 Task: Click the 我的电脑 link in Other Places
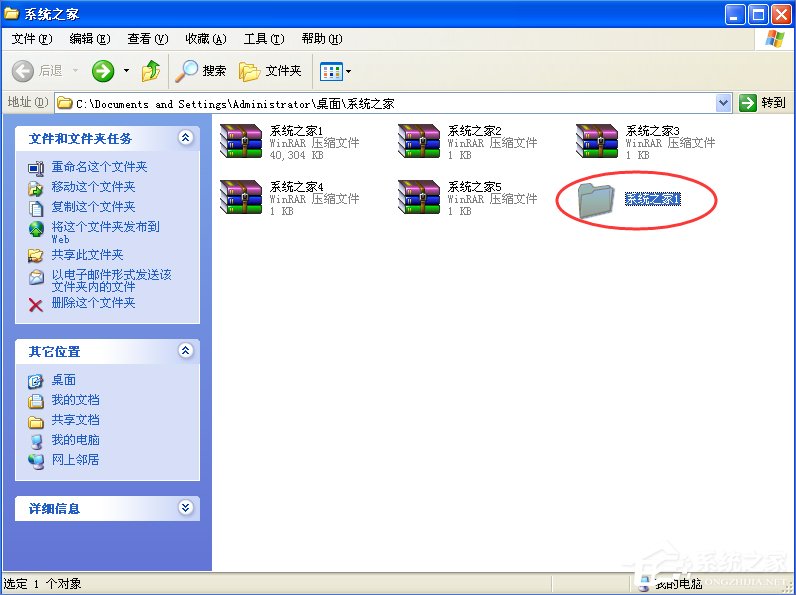click(76, 440)
